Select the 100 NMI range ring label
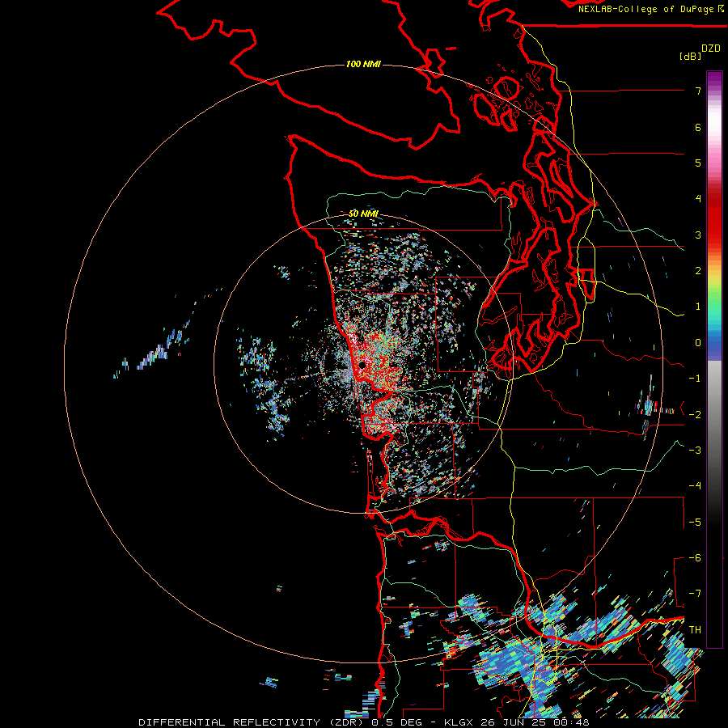The height and width of the screenshot is (728, 728). (x=363, y=64)
